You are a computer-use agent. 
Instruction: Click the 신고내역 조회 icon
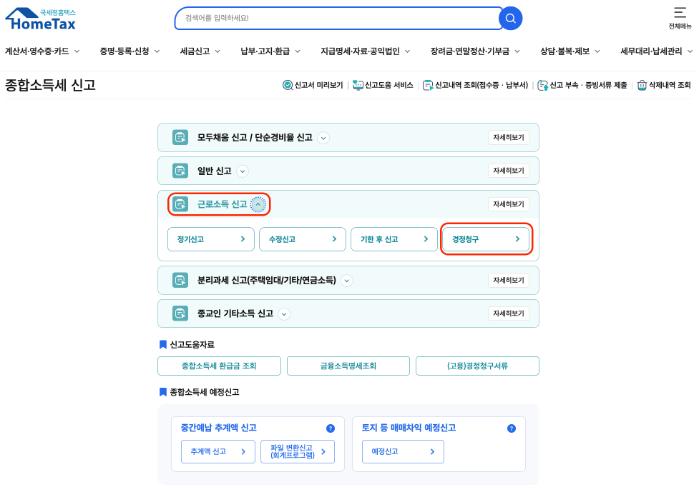click(428, 85)
